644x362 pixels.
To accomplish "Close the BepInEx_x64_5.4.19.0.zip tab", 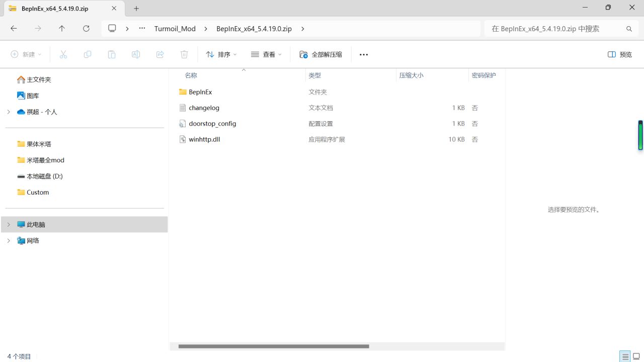I will pos(114,8).
